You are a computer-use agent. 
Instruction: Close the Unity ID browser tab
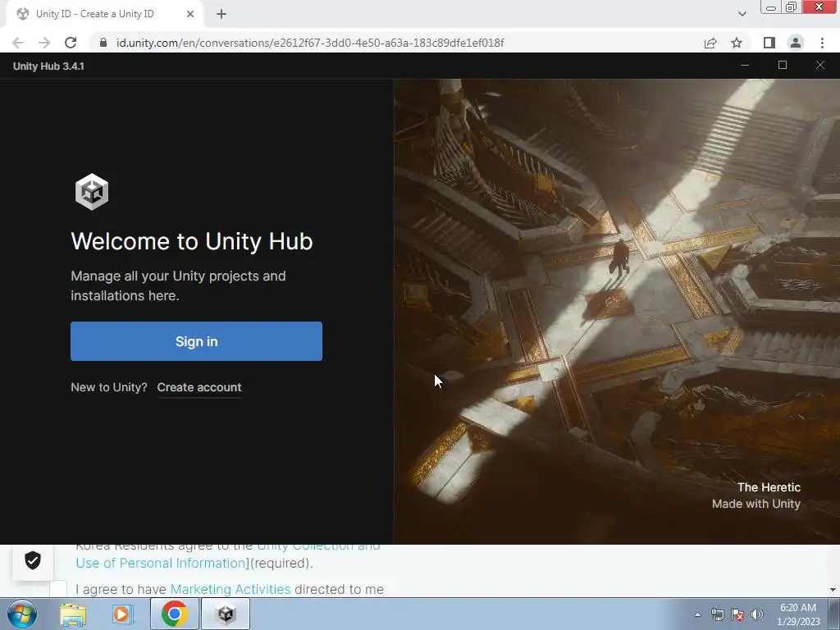(x=190, y=14)
